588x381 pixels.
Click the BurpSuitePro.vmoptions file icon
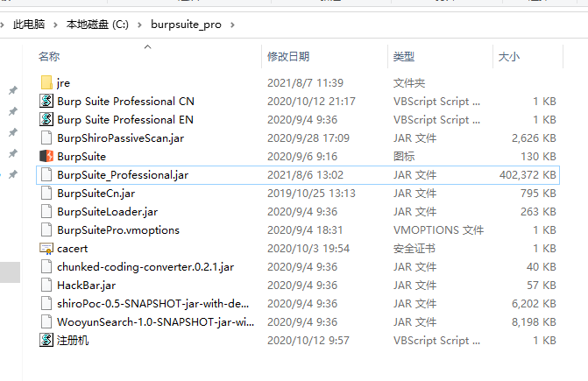click(x=46, y=229)
